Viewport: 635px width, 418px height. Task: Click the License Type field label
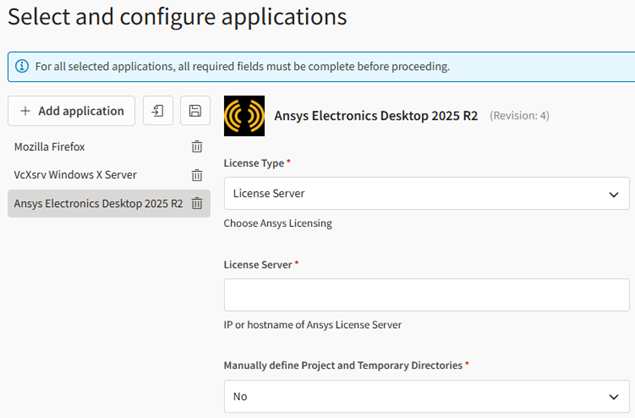pyautogui.click(x=254, y=163)
